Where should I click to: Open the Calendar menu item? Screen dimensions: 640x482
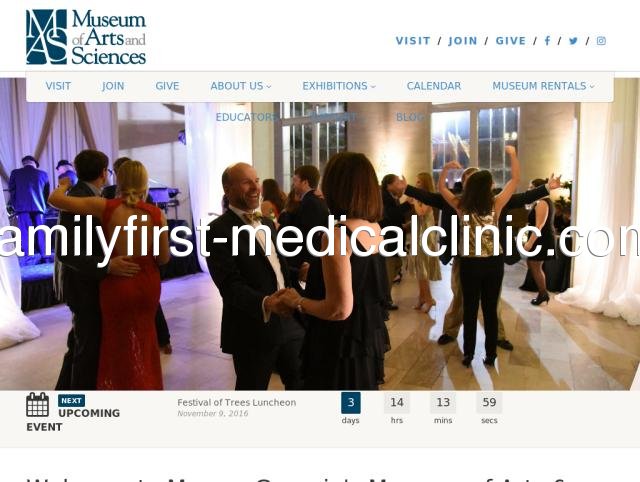434,86
